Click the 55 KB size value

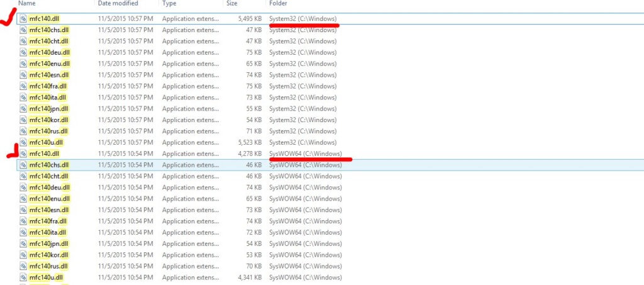pyautogui.click(x=254, y=109)
